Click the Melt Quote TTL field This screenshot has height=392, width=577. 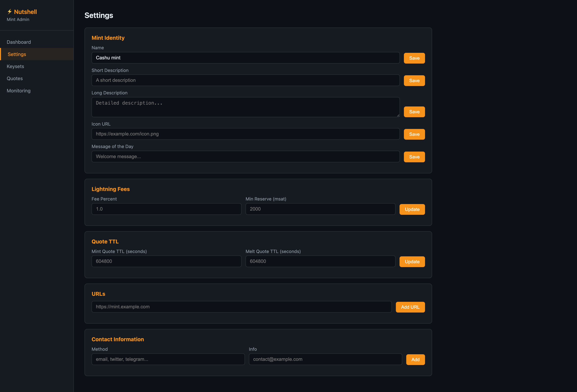click(320, 261)
